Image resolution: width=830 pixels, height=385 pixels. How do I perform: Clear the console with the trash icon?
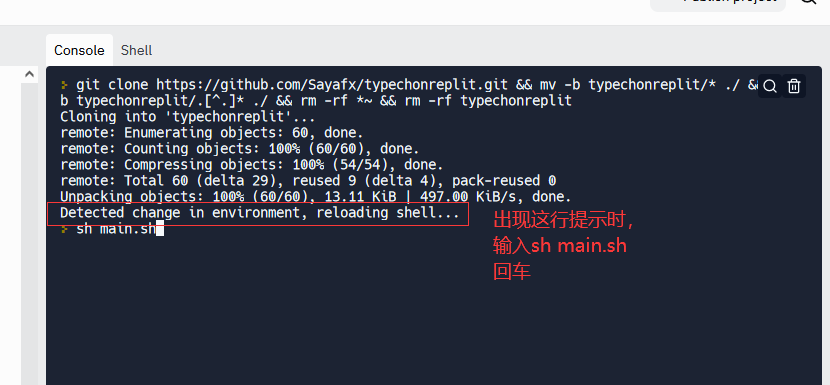(x=793, y=86)
